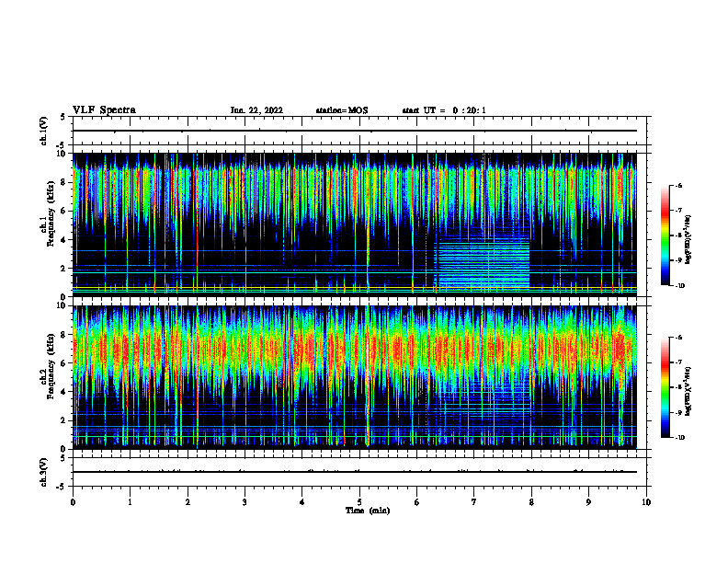Click time axis tick label '5'

pos(359,502)
